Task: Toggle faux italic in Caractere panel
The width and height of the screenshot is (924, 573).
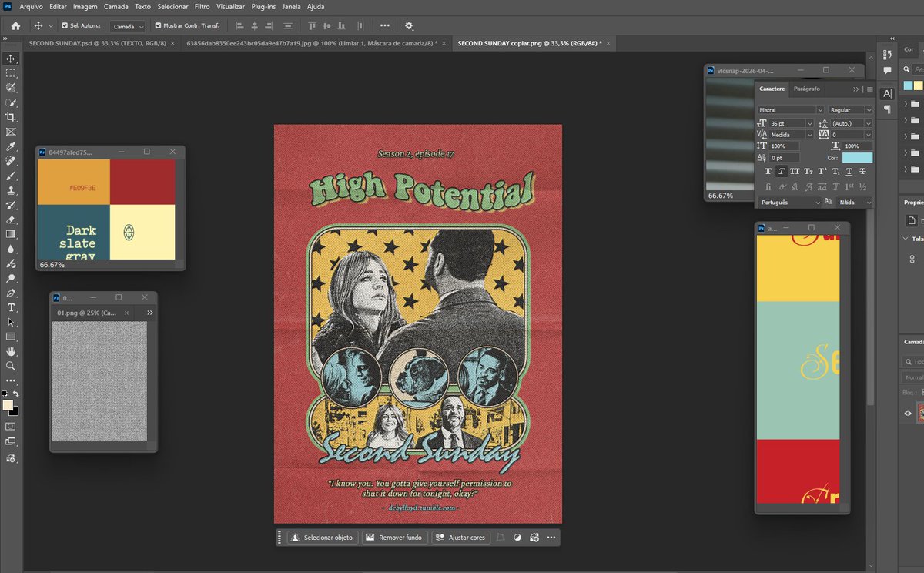Action: (782, 172)
